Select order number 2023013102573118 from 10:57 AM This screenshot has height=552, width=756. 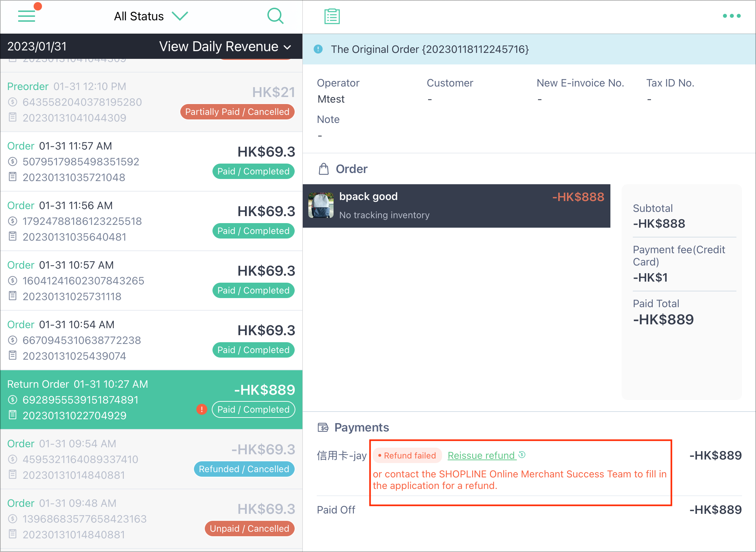(x=151, y=281)
